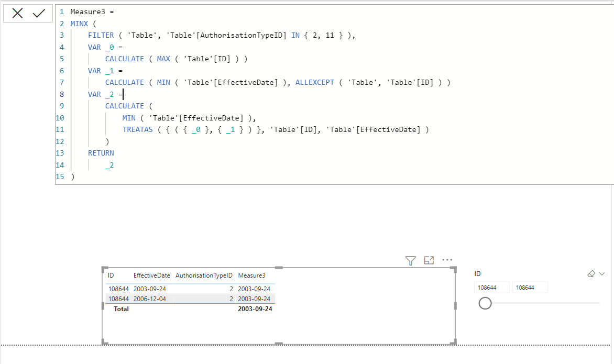Click the 'CALCULATE ( MAX' expression on line 5
The image size is (614, 364).
[x=137, y=59]
